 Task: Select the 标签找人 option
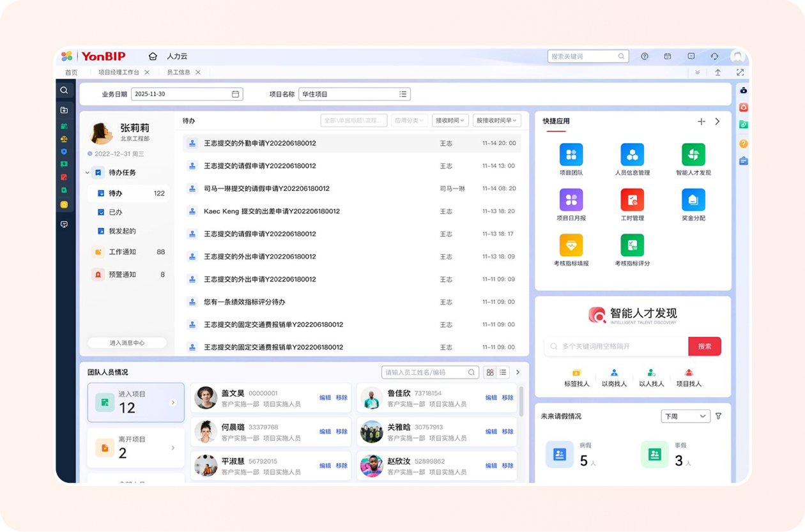(576, 378)
